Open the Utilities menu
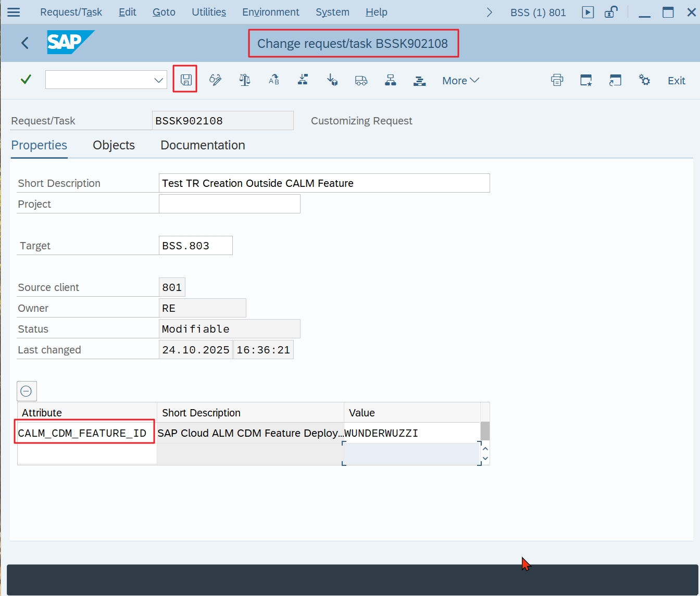Viewport: 700px width, 596px height. click(x=208, y=12)
